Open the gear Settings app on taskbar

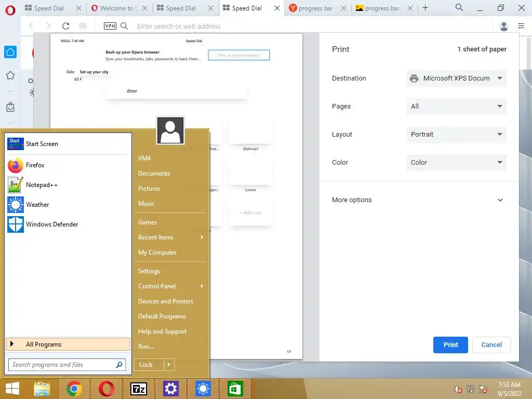pos(170,389)
